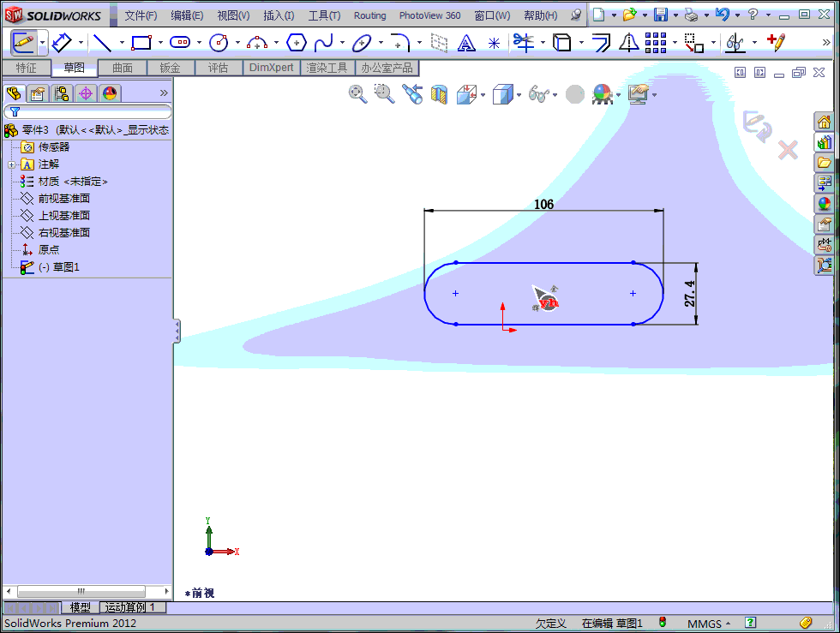Screen dimensions: 840x633
Task: Click the 27.4 dimension value
Action: click(x=690, y=294)
